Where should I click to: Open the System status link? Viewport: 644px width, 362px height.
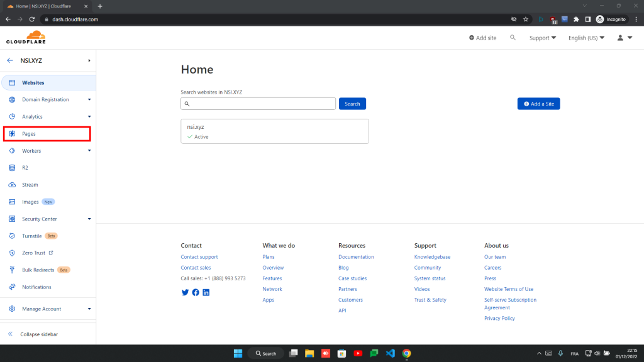coord(430,278)
